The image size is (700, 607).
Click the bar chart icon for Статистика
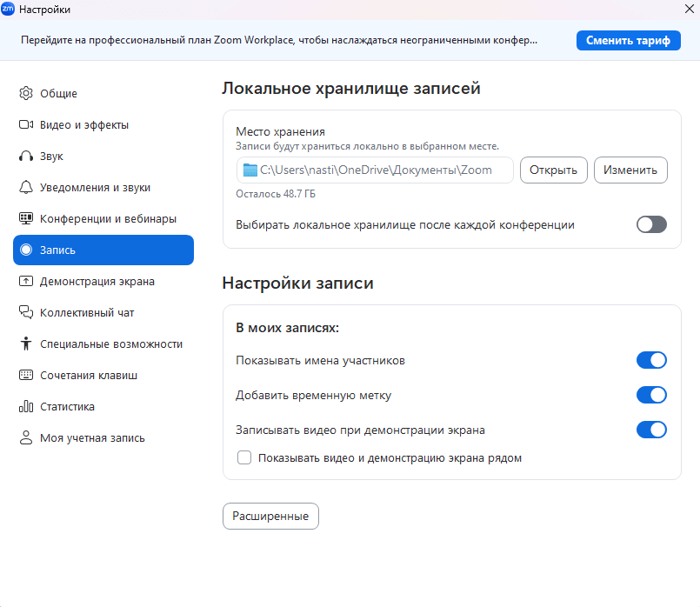(x=26, y=407)
